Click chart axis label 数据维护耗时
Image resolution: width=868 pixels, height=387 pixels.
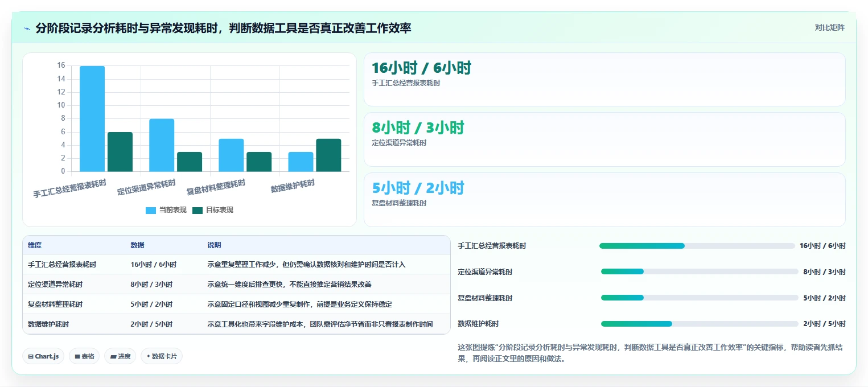click(x=293, y=186)
